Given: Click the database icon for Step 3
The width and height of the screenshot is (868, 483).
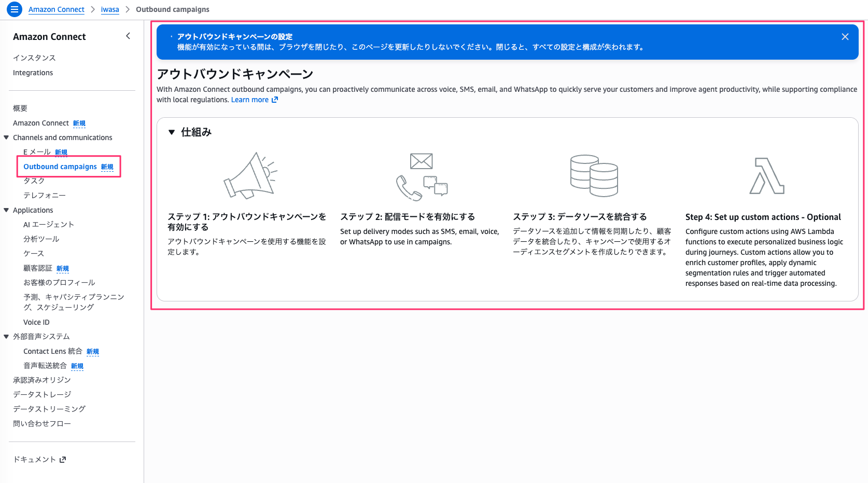Looking at the screenshot, I should (x=594, y=176).
